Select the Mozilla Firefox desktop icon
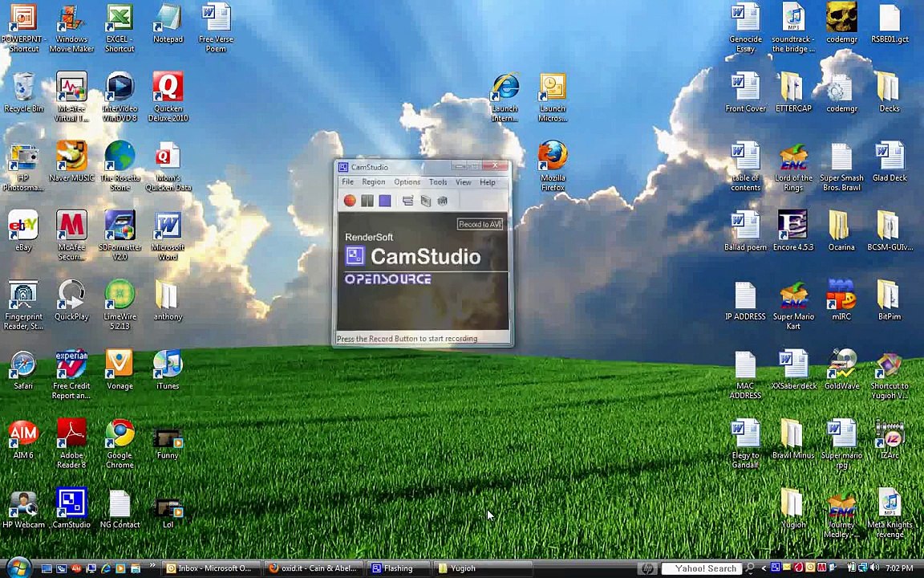 click(553, 167)
